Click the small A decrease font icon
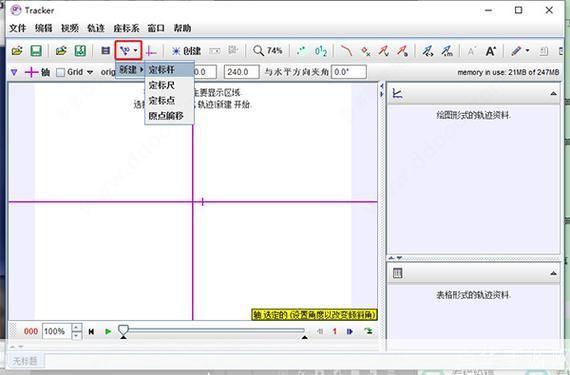 [471, 51]
